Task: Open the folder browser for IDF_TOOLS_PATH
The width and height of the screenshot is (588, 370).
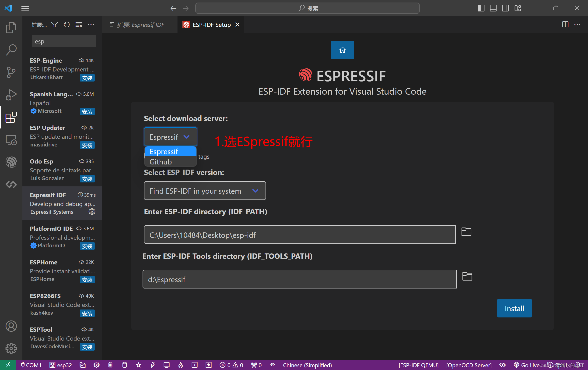Action: click(x=467, y=276)
